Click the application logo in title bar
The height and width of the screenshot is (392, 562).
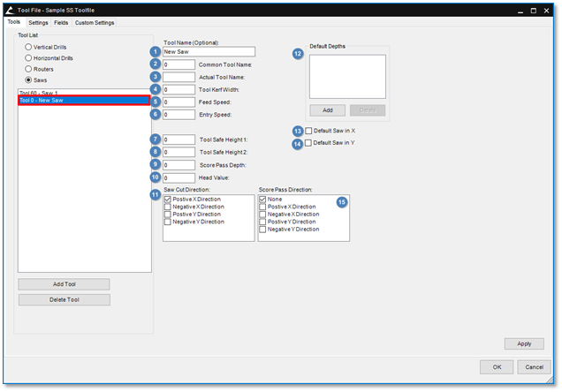10,11
